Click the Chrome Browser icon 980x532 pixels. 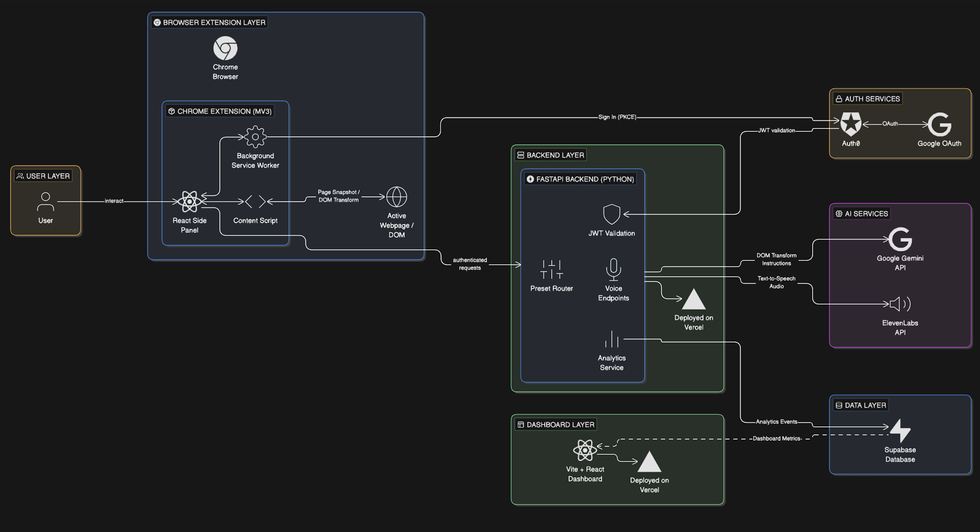[225, 48]
